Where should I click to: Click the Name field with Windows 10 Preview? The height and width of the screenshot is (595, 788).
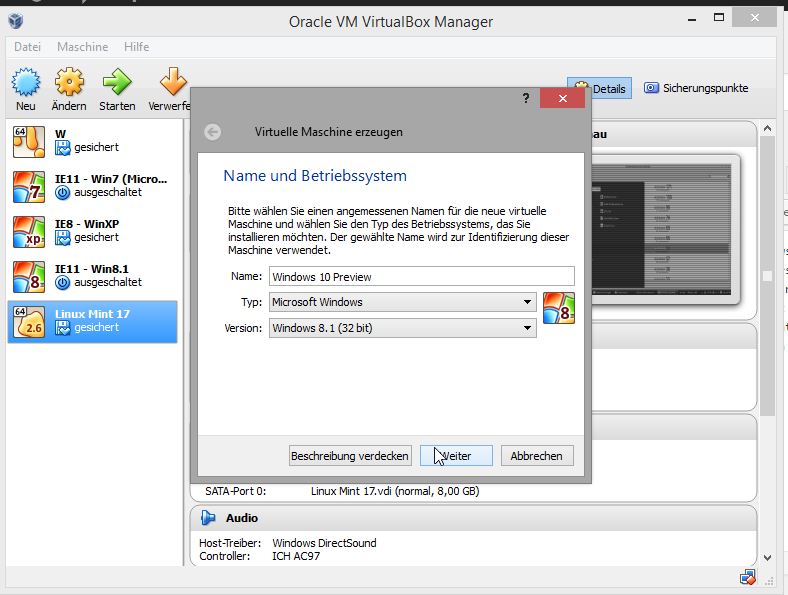(421, 277)
